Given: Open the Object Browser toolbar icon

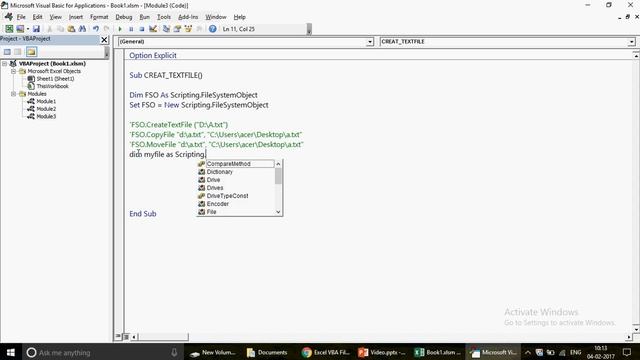Looking at the screenshot, I should (188, 29).
